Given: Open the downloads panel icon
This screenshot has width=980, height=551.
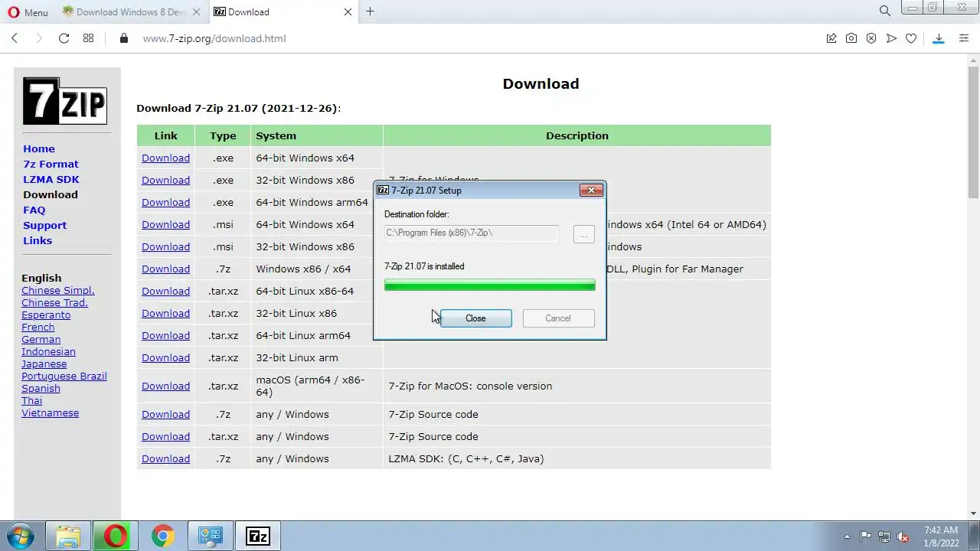Looking at the screenshot, I should click(939, 38).
